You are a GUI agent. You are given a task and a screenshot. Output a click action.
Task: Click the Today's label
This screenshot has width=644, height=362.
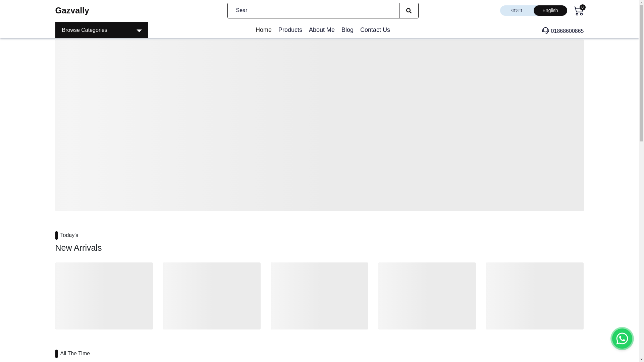[x=69, y=235]
